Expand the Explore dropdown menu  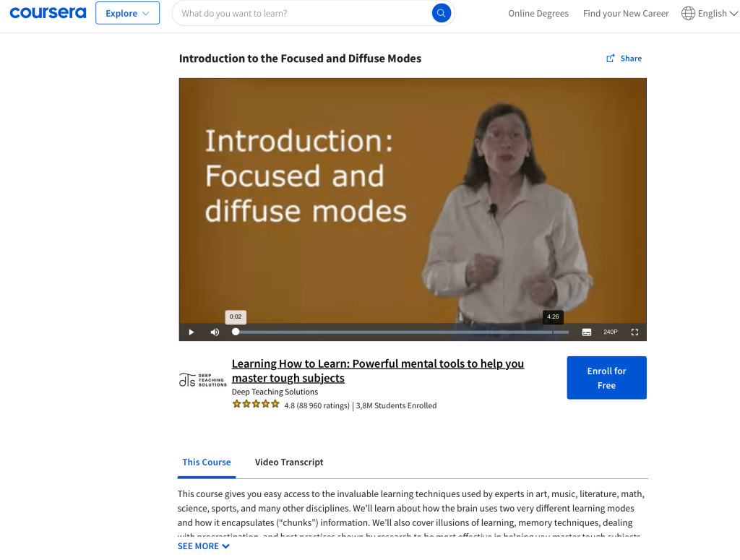pyautogui.click(x=127, y=13)
